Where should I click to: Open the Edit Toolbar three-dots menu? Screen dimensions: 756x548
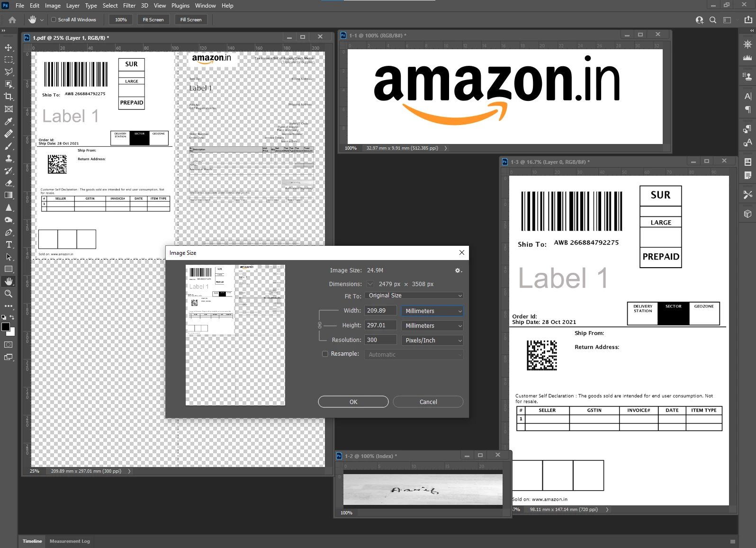[x=9, y=306]
